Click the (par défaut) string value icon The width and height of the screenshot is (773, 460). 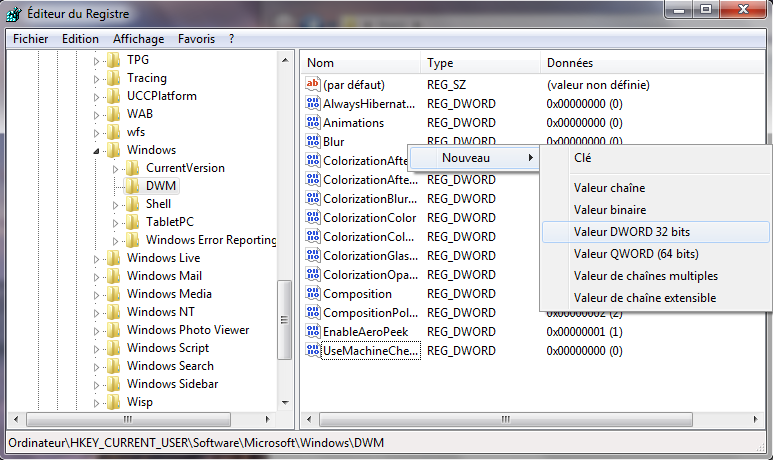[312, 85]
